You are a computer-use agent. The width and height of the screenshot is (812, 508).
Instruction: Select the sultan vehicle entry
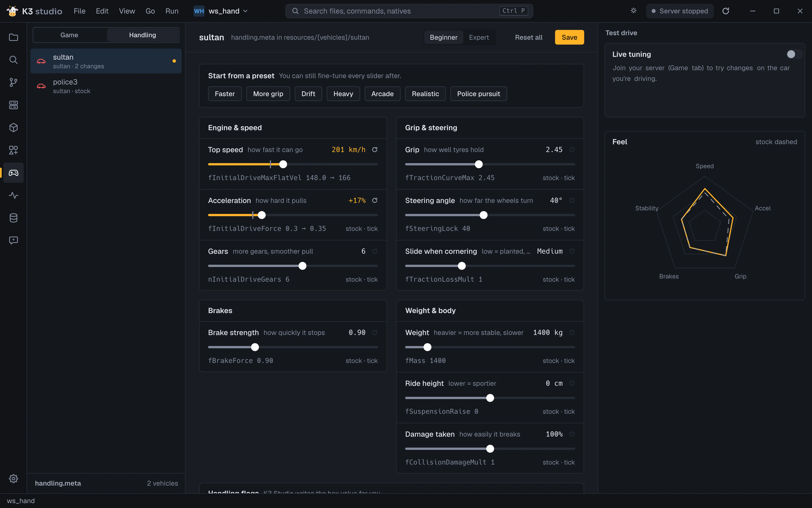click(x=106, y=61)
